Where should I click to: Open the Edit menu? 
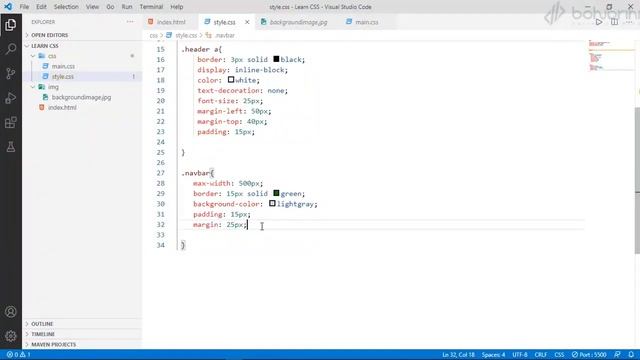[x=41, y=7]
